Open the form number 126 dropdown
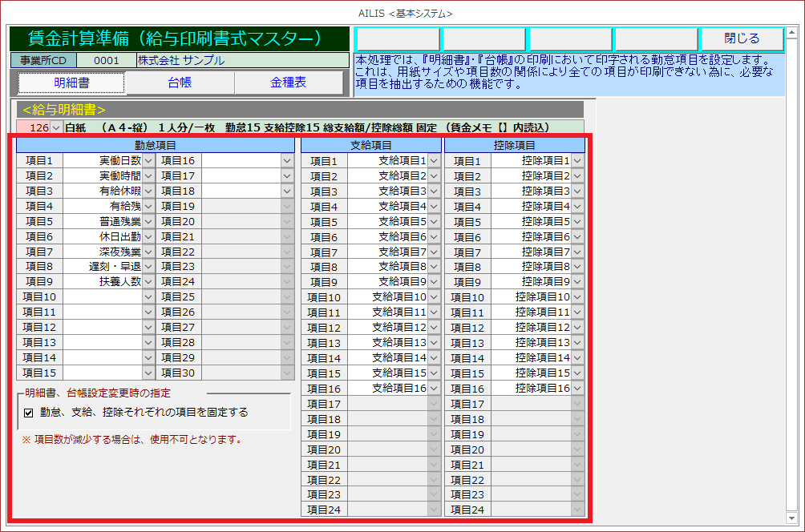This screenshot has height=532, width=805. [55, 128]
